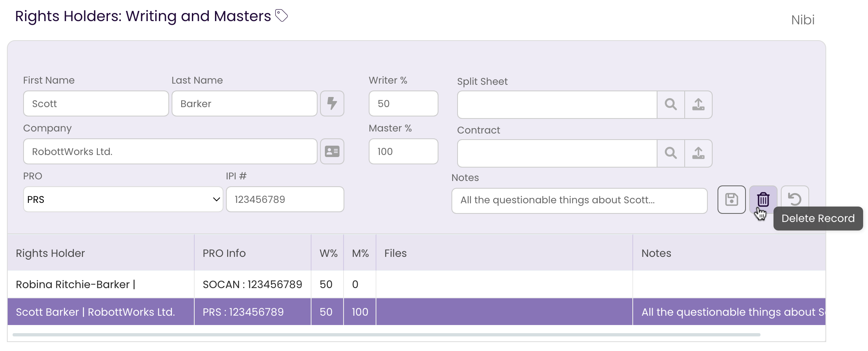Click the Split Sheet text field

coord(557,105)
